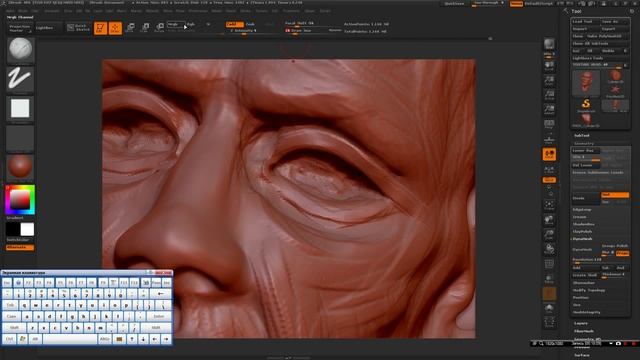
Task: Open the alpha selector square
Action: coord(20,109)
